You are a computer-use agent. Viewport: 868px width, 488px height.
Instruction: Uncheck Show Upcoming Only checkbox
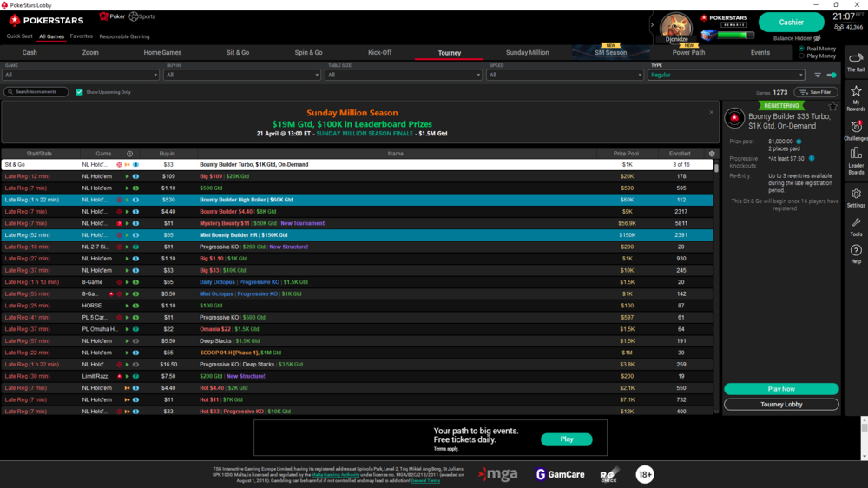pyautogui.click(x=79, y=92)
